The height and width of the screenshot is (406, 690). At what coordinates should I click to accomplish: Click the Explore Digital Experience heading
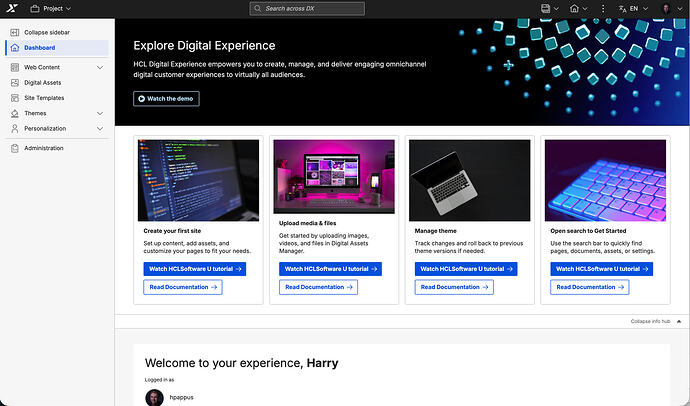204,46
